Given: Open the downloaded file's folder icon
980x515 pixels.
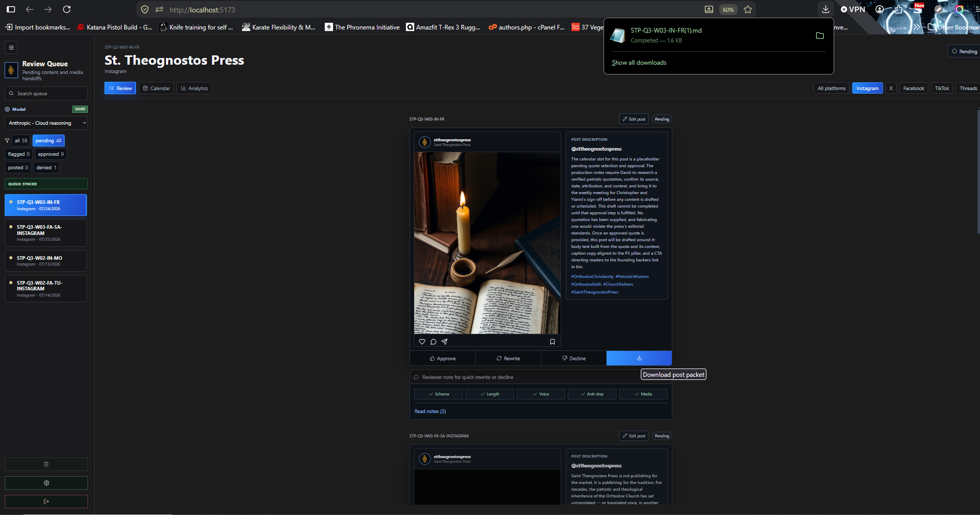Looking at the screenshot, I should coord(820,35).
